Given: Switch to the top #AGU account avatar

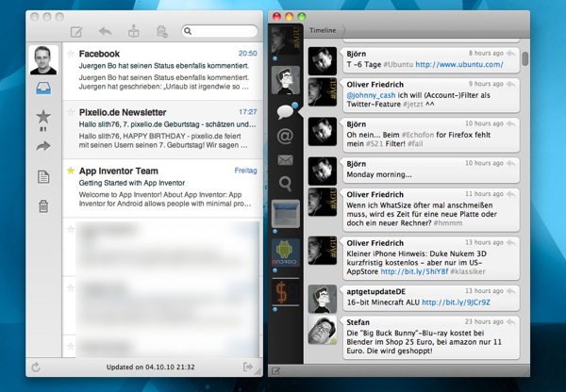Looking at the screenshot, I should (x=286, y=40).
